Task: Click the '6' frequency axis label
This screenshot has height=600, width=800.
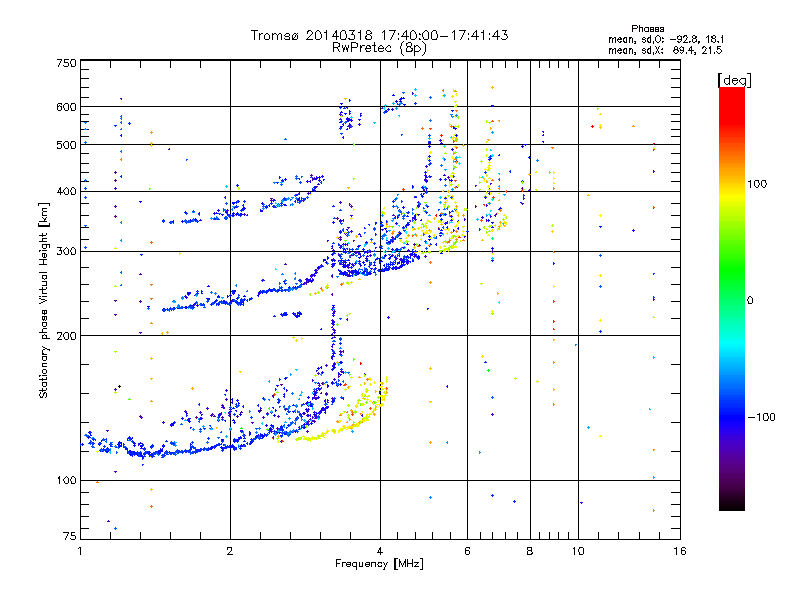Action: click(x=467, y=551)
